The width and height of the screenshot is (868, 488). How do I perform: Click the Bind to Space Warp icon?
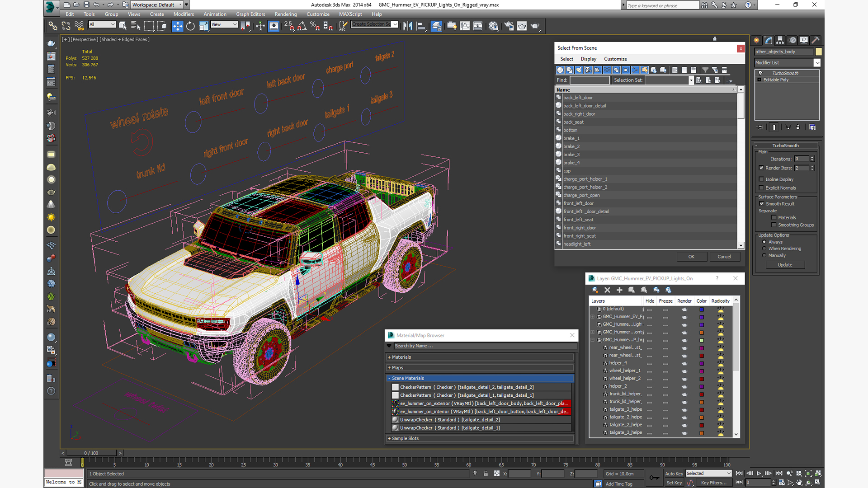79,26
